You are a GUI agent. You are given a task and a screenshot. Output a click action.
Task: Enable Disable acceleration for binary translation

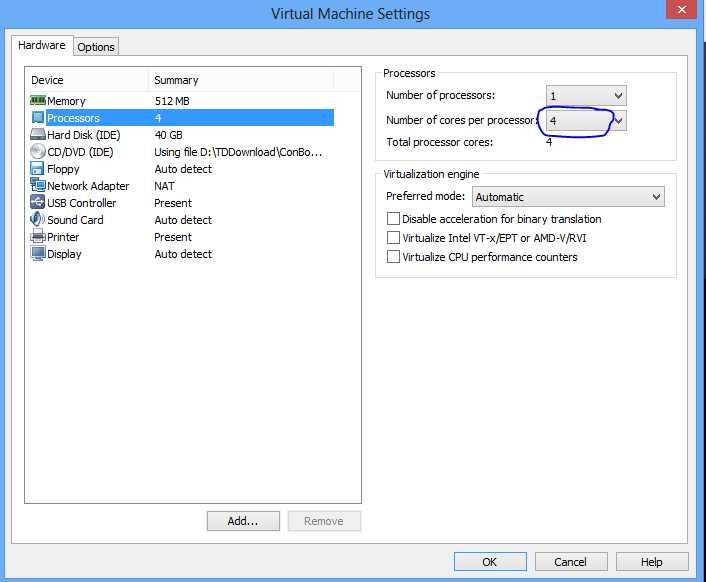394,219
